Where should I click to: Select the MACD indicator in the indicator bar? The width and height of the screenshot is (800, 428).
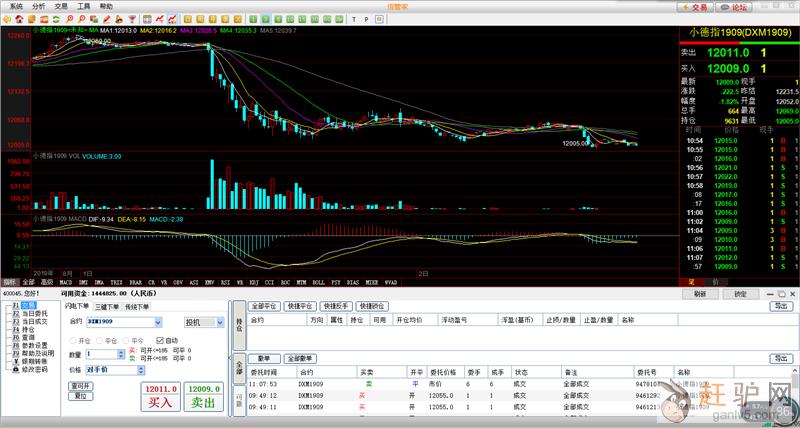65,283
